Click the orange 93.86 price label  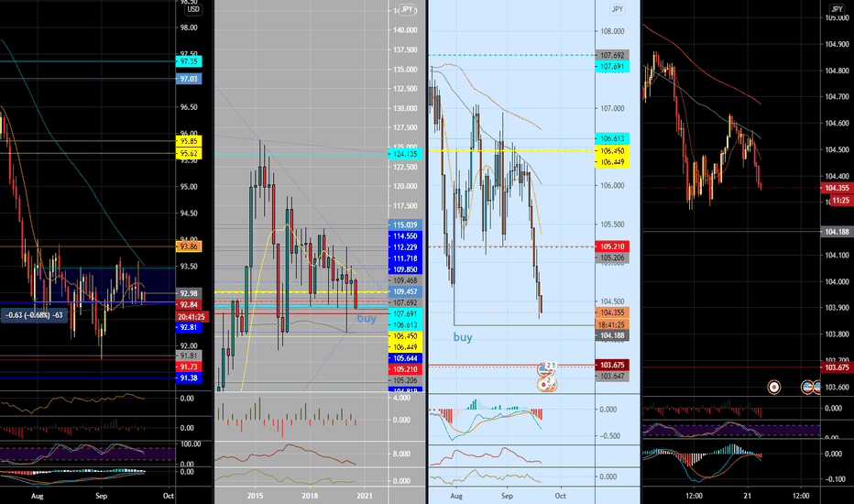(189, 247)
